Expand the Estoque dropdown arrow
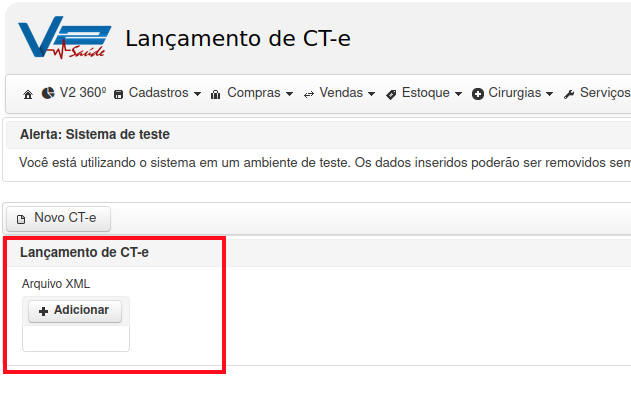The image size is (631, 398). [458, 94]
